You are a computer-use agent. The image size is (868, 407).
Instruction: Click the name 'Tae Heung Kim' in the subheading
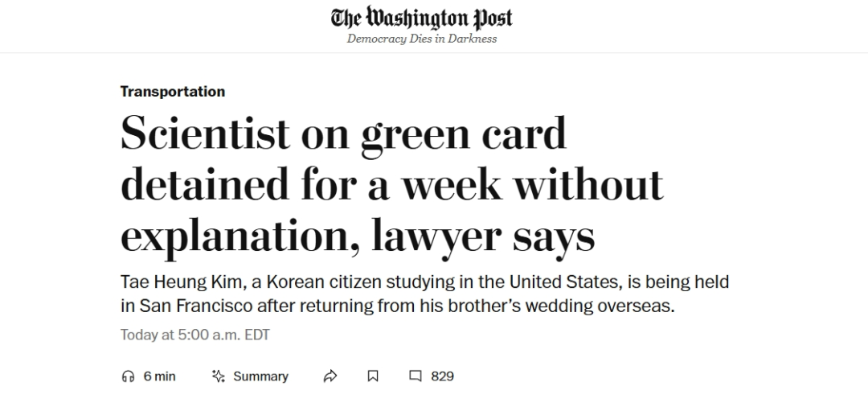pyautogui.click(x=182, y=282)
